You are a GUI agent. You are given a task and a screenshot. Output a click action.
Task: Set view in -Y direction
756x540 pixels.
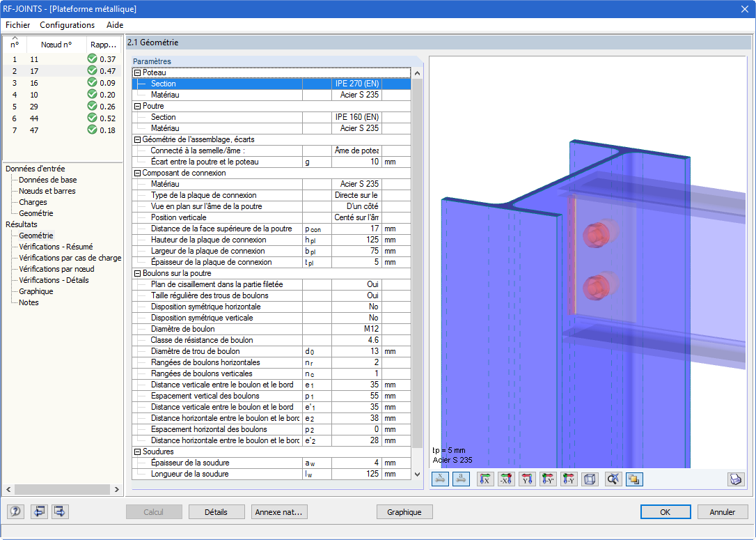569,479
